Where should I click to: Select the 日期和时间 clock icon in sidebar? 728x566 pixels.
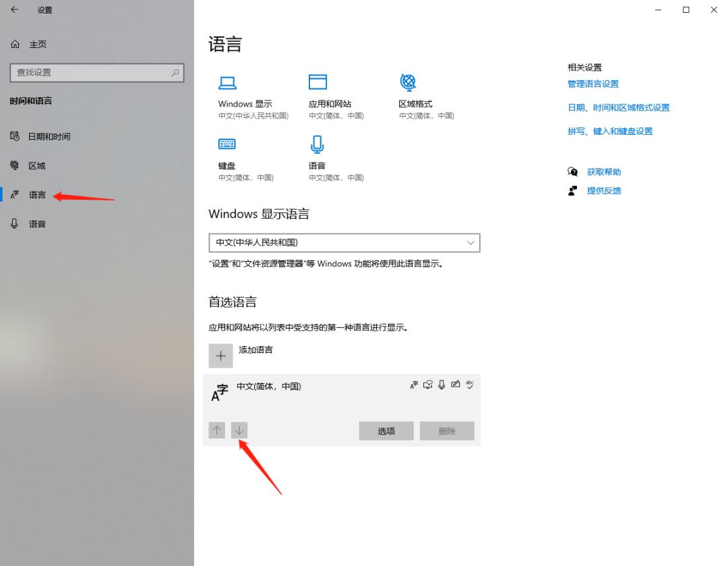pyautogui.click(x=15, y=136)
